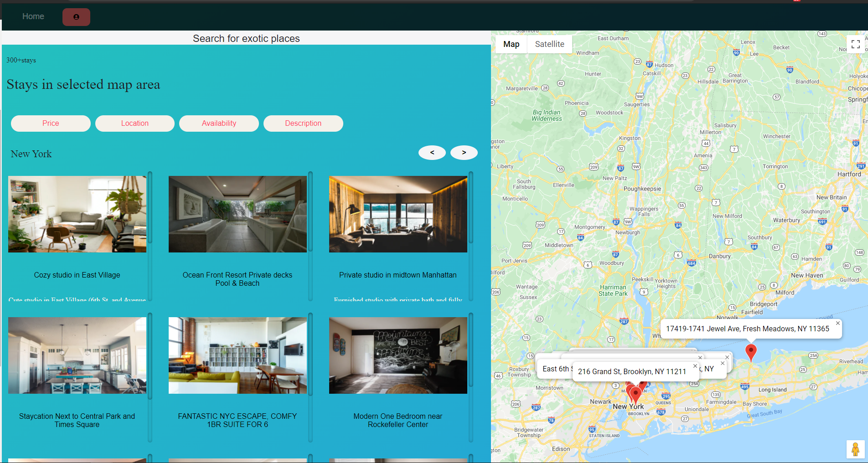Click the Fresh Meadows red map marker
The width and height of the screenshot is (868, 463).
pyautogui.click(x=751, y=353)
